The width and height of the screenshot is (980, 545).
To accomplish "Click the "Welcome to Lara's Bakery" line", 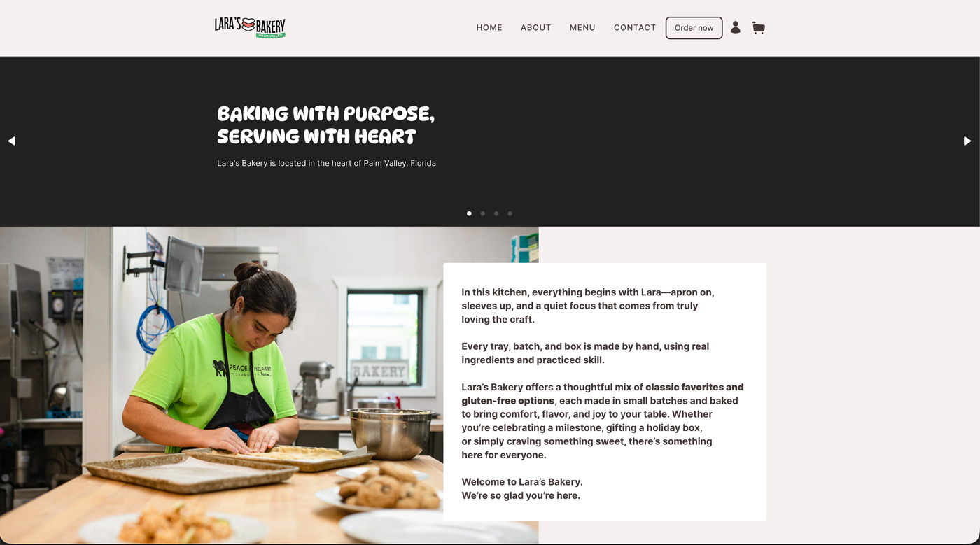I will pos(522,482).
